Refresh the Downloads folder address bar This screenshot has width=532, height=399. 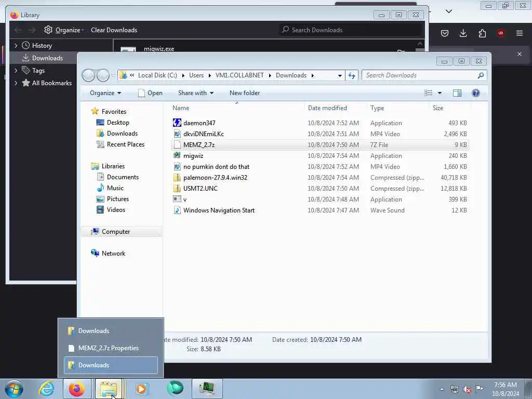click(352, 75)
